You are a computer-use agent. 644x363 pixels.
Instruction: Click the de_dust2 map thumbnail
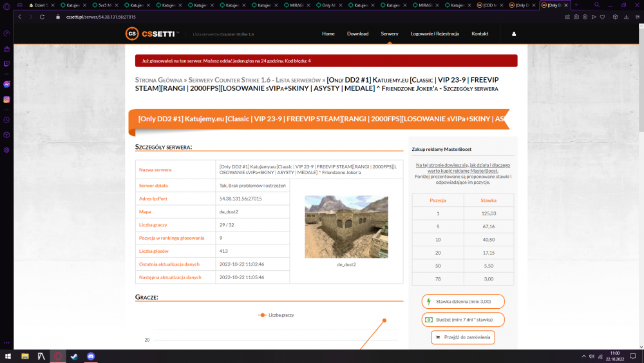(346, 227)
